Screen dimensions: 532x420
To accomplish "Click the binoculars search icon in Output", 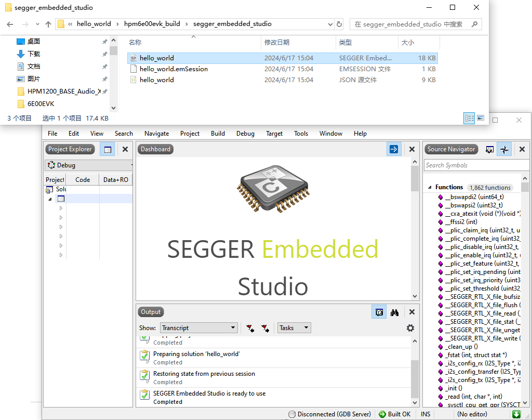I will click(394, 312).
